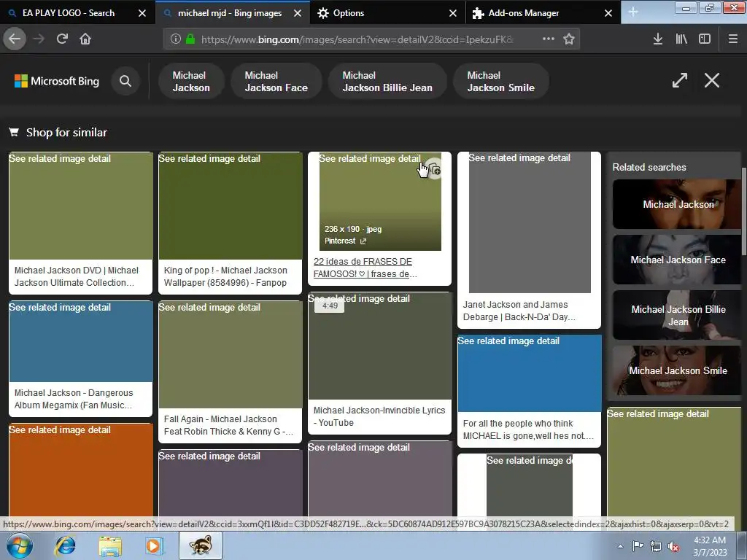Close the EA PLAY LOGO tab

pos(142,13)
